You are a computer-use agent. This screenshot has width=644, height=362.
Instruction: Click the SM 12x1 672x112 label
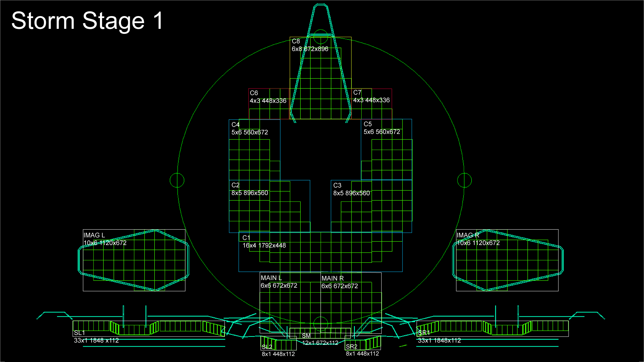pyautogui.click(x=320, y=339)
